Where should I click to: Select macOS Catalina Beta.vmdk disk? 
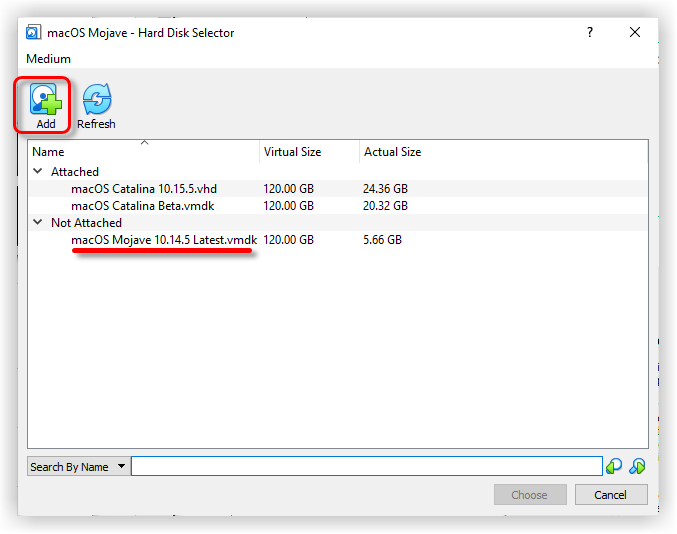142,206
